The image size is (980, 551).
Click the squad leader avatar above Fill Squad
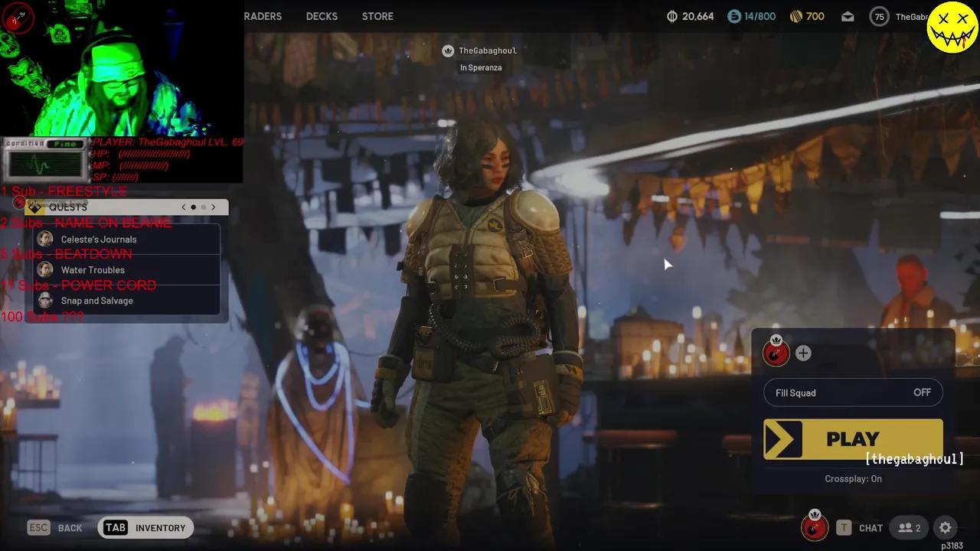776,352
